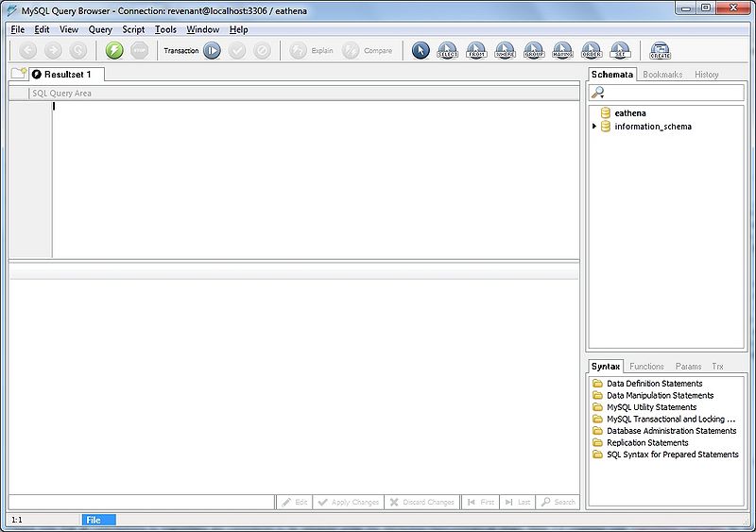Execute the query with green lightning button
756x532 pixels.
coord(114,50)
